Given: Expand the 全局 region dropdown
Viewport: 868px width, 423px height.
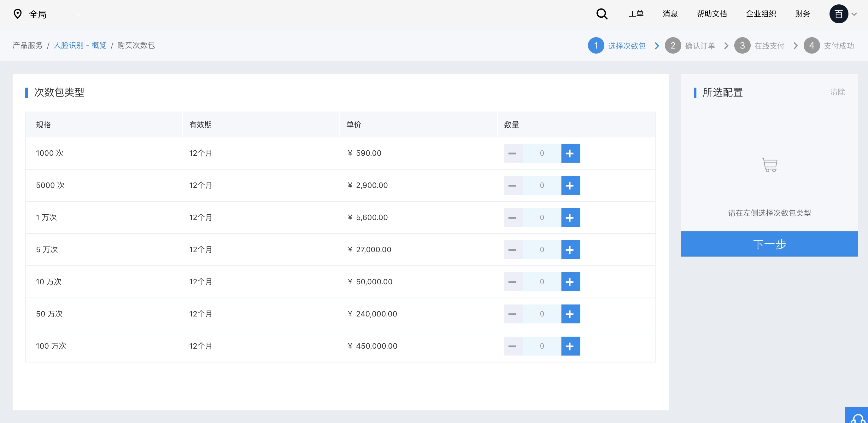Looking at the screenshot, I should (x=79, y=14).
